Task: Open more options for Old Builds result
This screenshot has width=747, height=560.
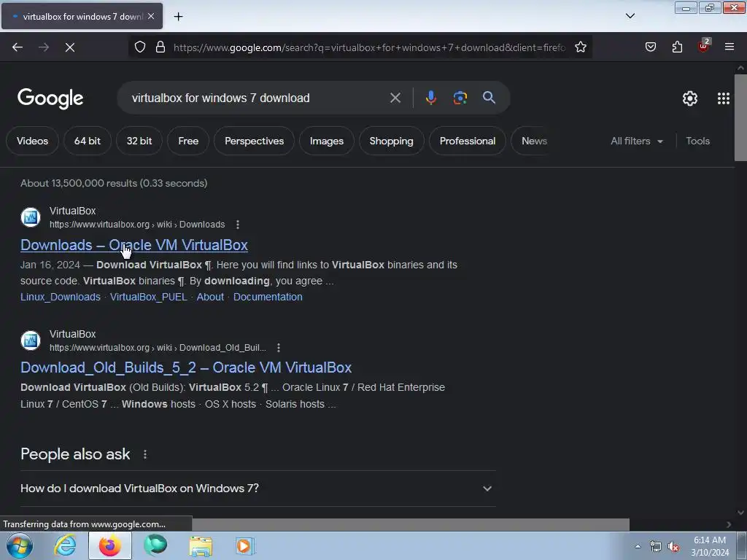Action: coord(279,348)
